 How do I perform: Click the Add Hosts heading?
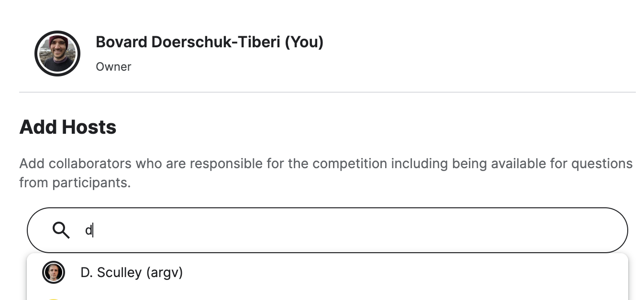[68, 127]
